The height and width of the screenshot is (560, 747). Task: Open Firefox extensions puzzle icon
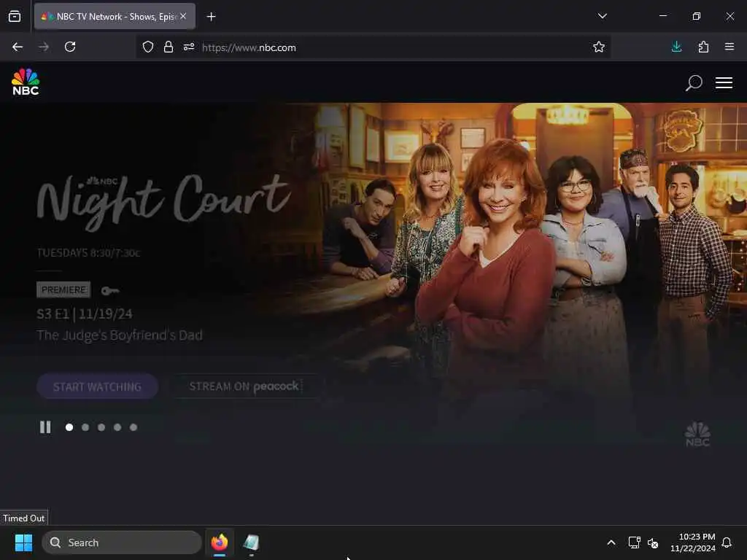tap(703, 47)
